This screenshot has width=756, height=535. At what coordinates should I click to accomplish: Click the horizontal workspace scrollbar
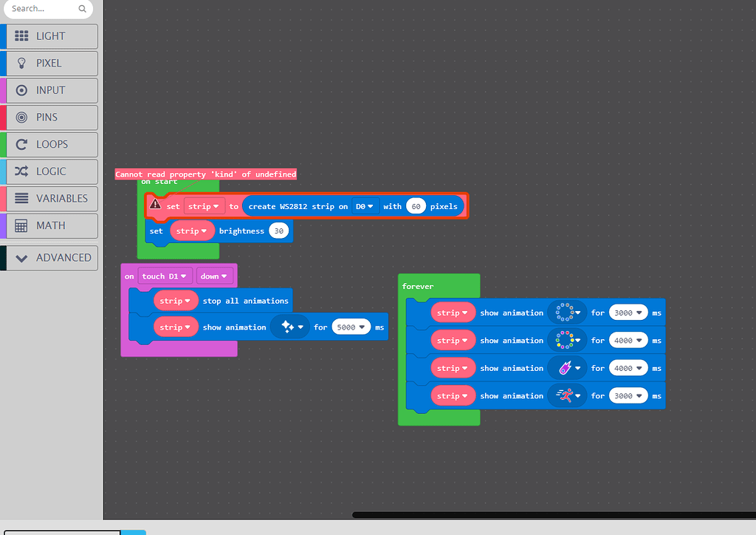point(554,515)
